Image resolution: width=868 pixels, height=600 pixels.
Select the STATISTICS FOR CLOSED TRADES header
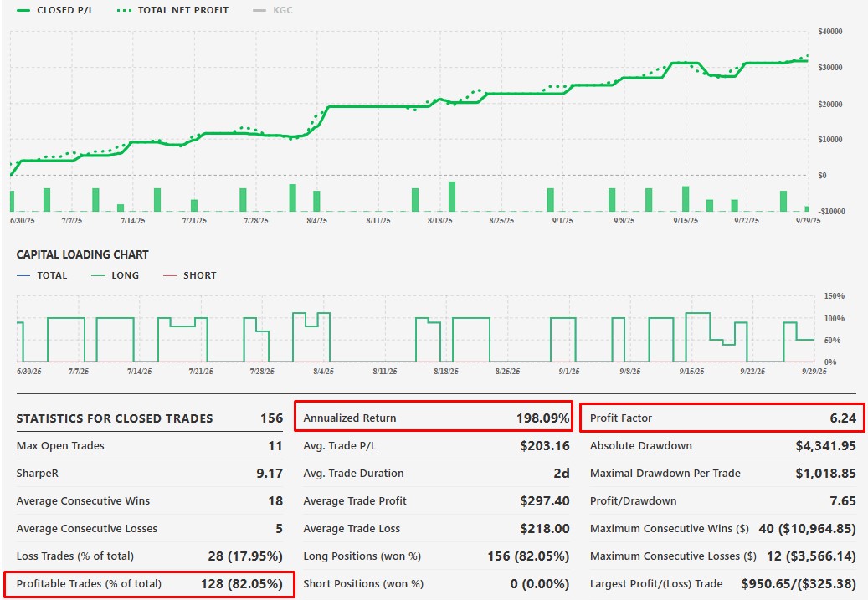click(115, 418)
